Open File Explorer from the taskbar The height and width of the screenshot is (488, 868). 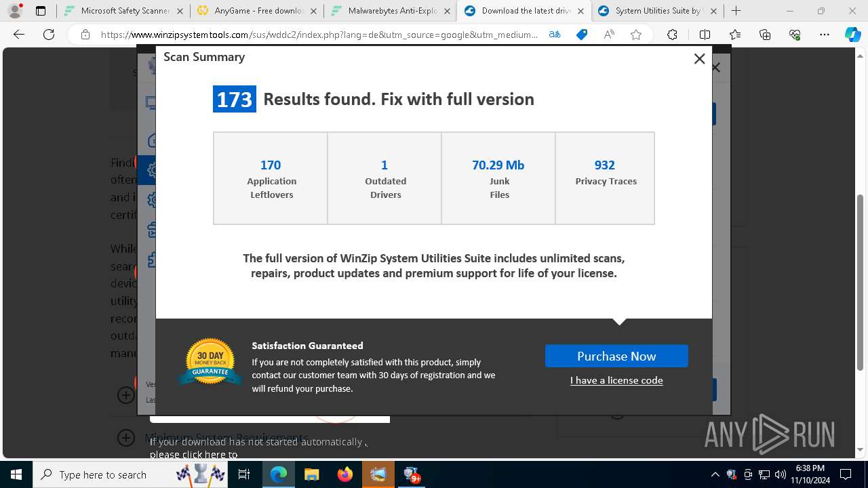coord(311,474)
